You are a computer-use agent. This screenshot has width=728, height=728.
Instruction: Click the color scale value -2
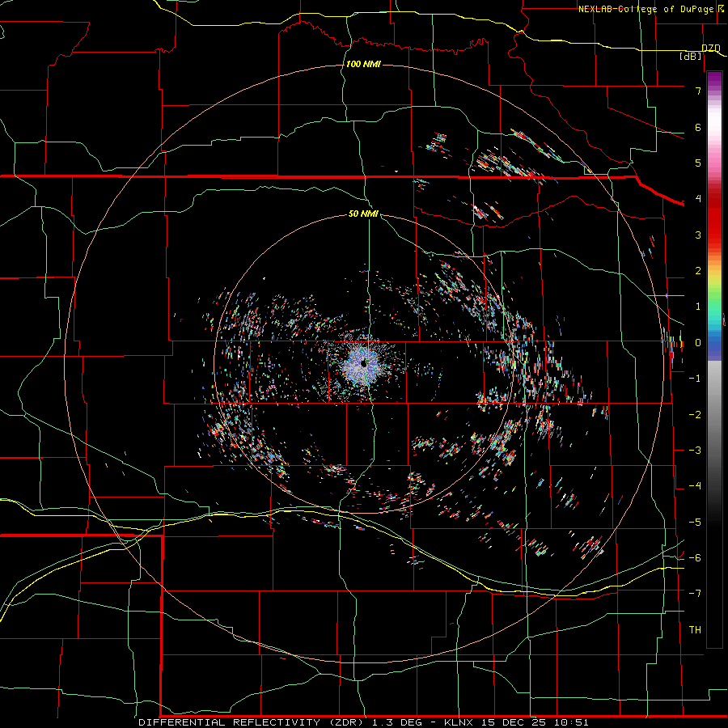coord(695,415)
